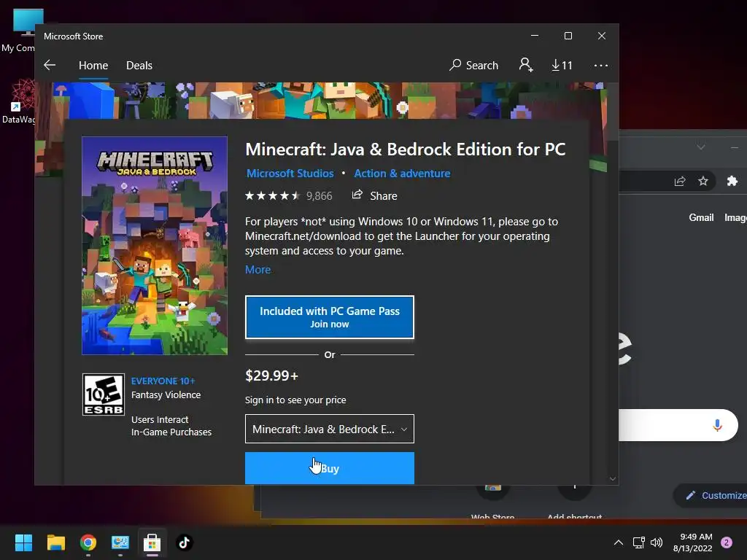Open the sign-in account icon
Screen dimensions: 747x560
pyautogui.click(x=525, y=65)
